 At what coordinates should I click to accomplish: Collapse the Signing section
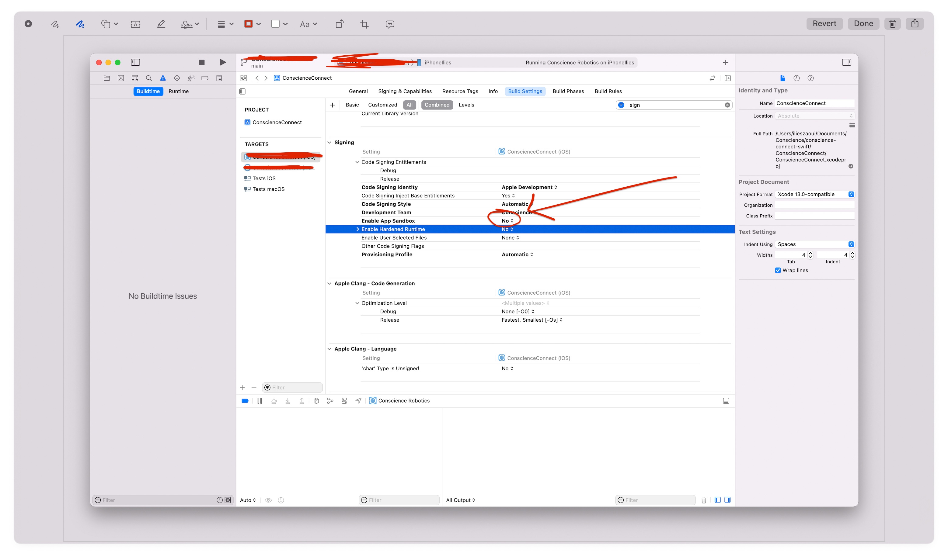pos(329,143)
